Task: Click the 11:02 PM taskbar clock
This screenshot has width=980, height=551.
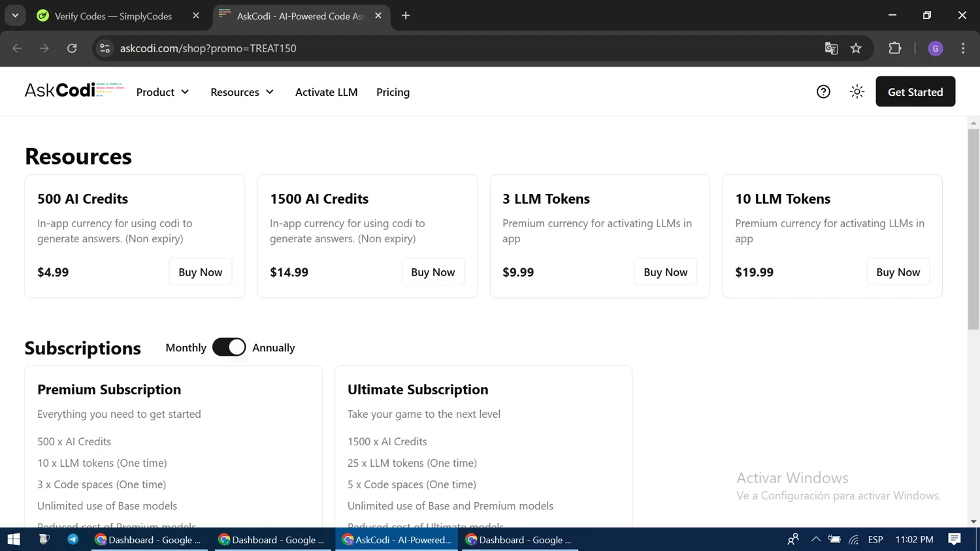Action: tap(914, 539)
